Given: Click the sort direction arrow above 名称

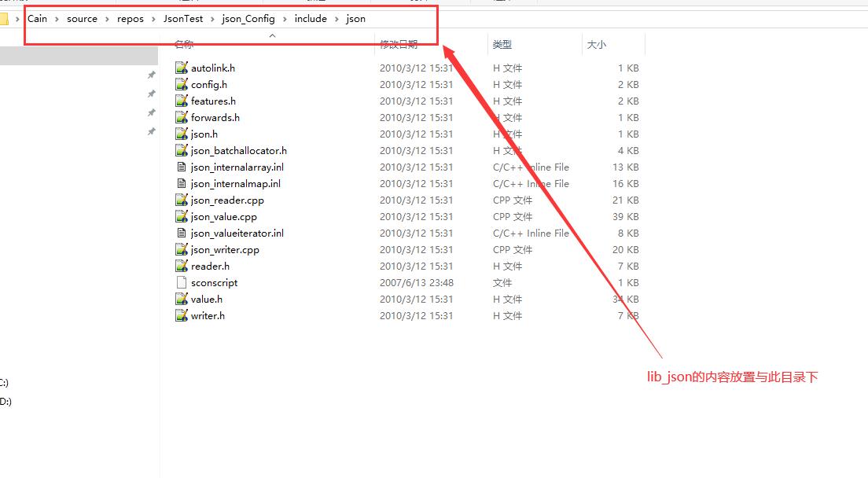Looking at the screenshot, I should (x=272, y=35).
